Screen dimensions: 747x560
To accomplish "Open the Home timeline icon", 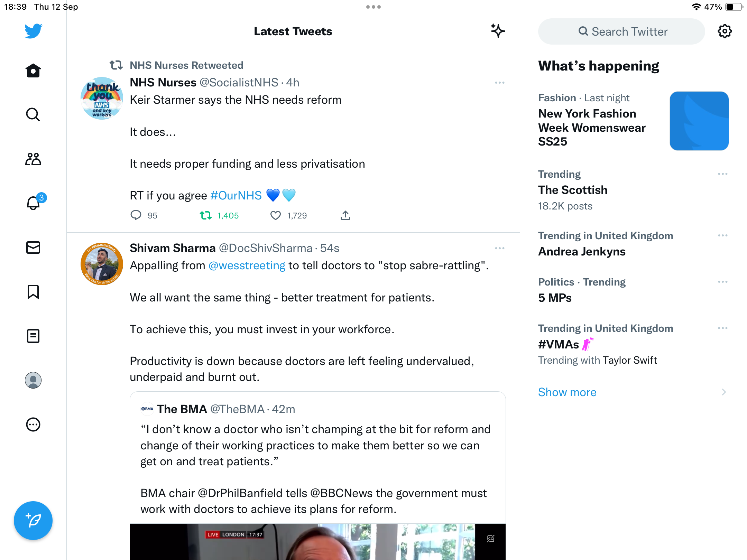I will click(x=33, y=71).
